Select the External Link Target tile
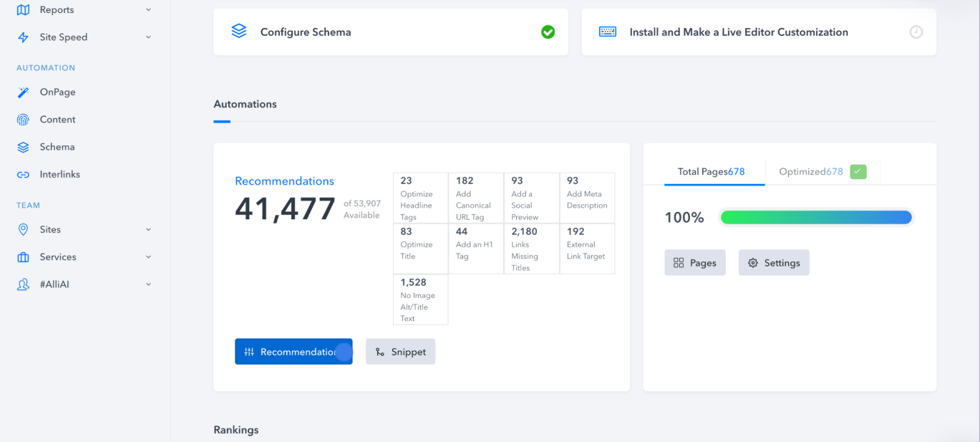The image size is (980, 442). pos(587,249)
